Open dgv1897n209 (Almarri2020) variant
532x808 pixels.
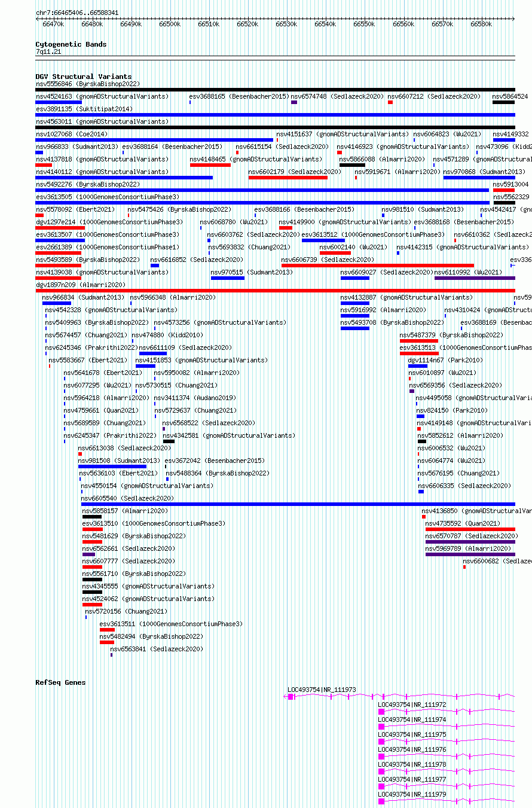[x=81, y=285]
